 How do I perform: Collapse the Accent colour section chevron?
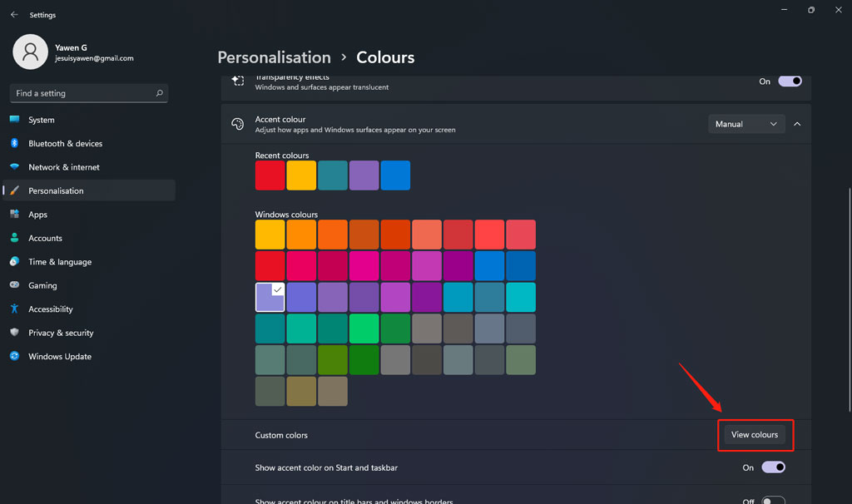(x=796, y=123)
